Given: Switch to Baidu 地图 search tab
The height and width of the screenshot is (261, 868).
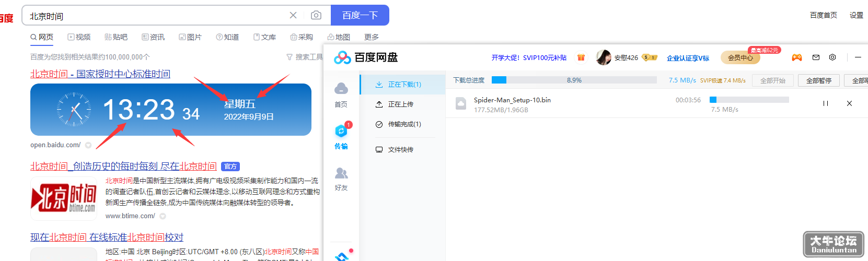Looking at the screenshot, I should [339, 37].
